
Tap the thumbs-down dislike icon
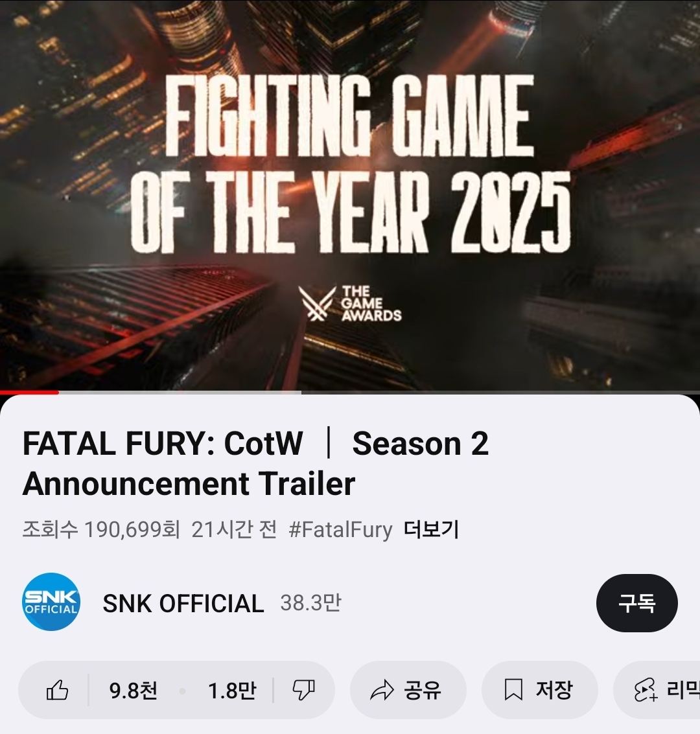point(303,690)
